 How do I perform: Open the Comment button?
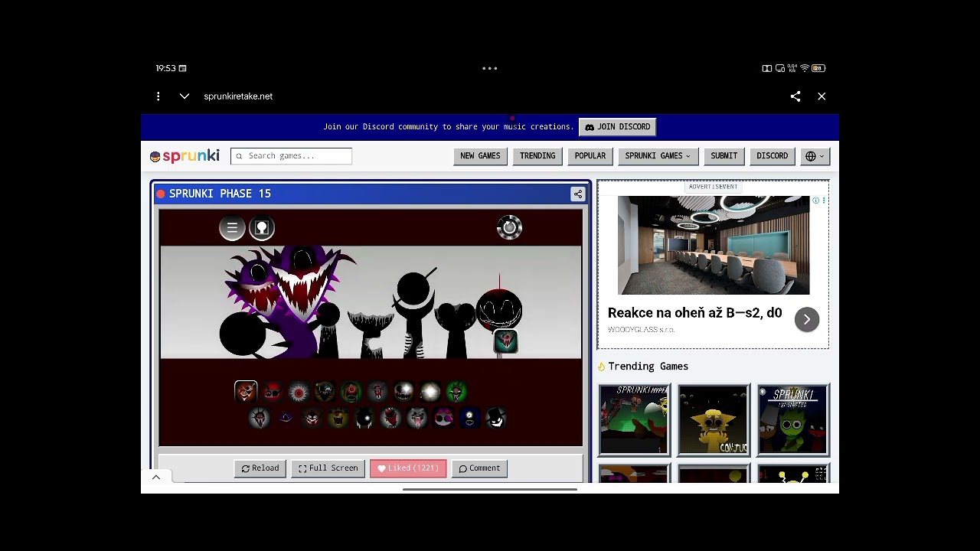(x=479, y=468)
